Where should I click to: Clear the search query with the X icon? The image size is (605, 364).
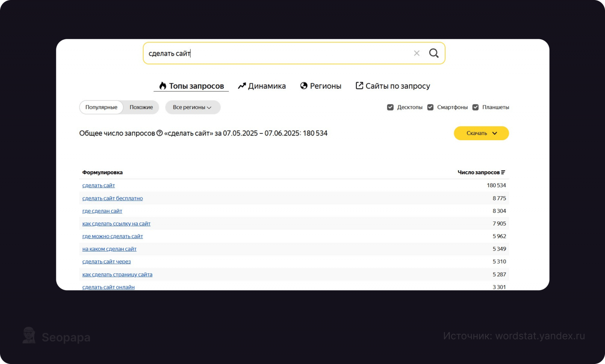417,53
